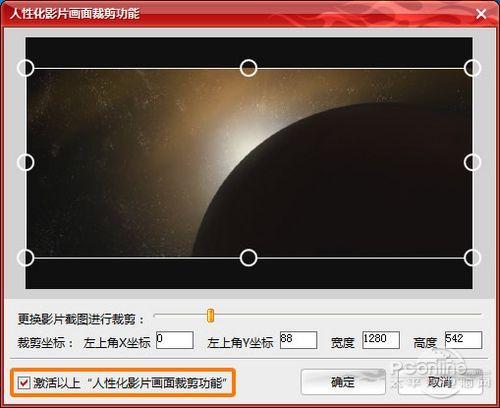This screenshot has width=500, height=408.
Task: Click the top-left crop handle circle
Action: [26, 68]
